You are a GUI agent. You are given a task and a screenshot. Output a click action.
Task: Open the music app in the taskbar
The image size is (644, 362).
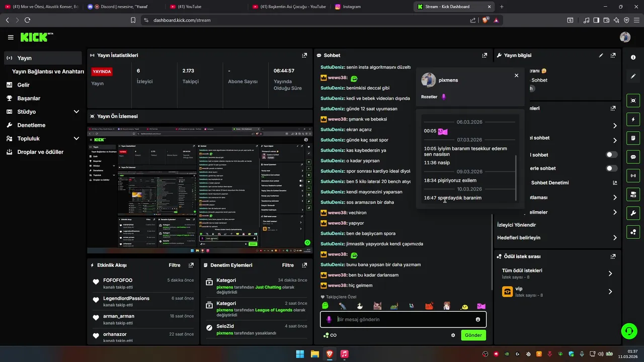pyautogui.click(x=344, y=354)
